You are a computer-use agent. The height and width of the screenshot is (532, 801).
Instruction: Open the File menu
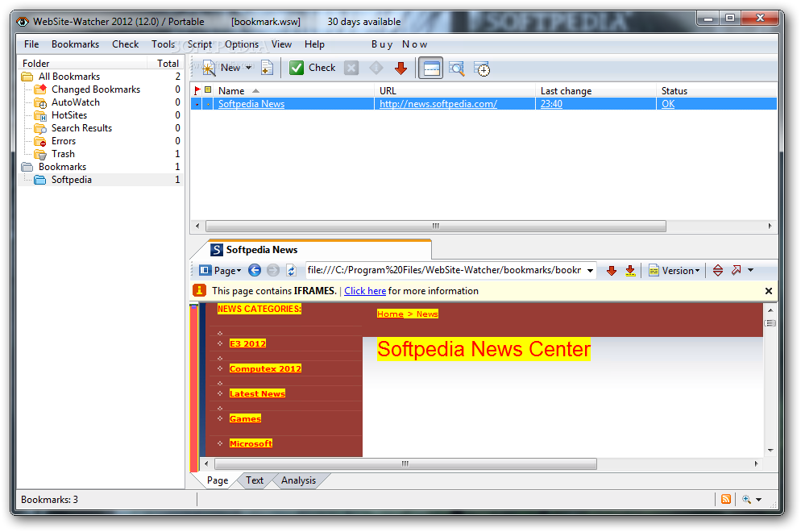coord(31,44)
